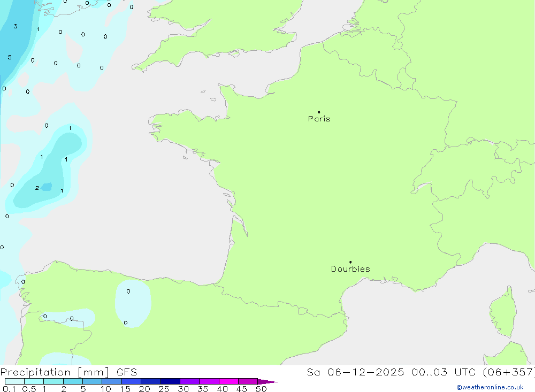
Task: Pick the 30–35 mm legend swatch
Action: [190, 381]
